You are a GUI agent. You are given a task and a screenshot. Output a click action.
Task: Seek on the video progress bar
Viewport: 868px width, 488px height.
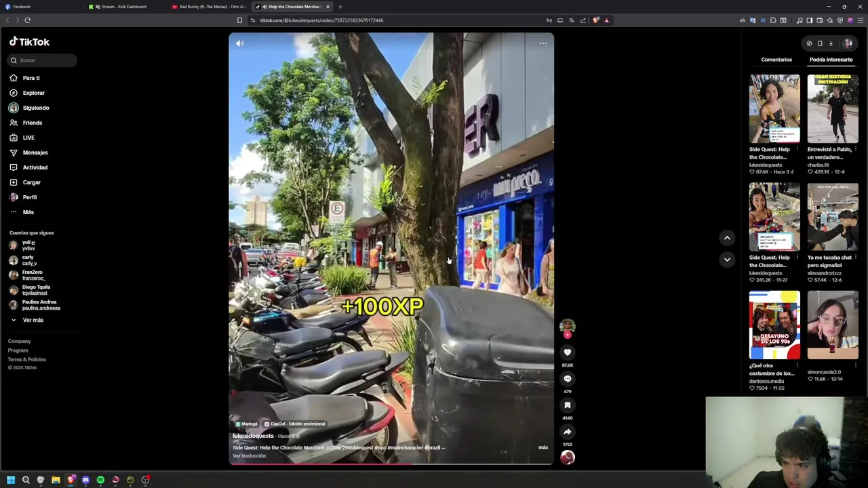391,464
